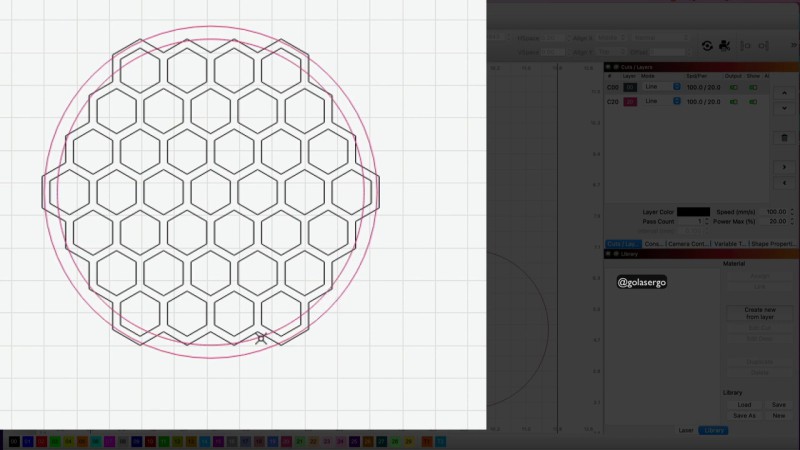The image size is (800, 450).
Task: Toggle Show for the C00 layer
Action: (752, 87)
